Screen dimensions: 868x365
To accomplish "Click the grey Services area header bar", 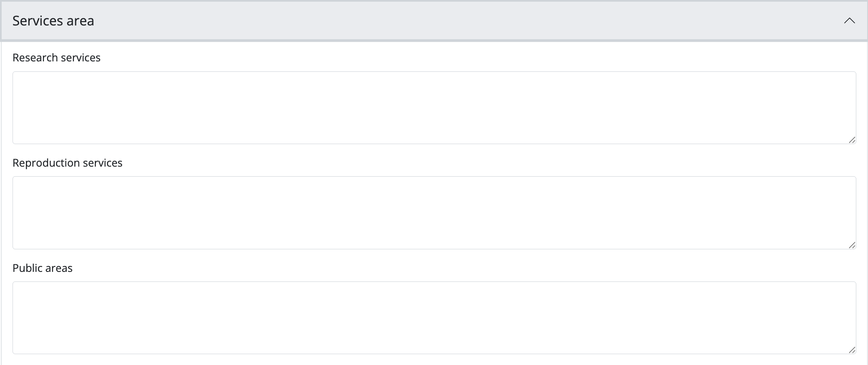I will 418,21.
